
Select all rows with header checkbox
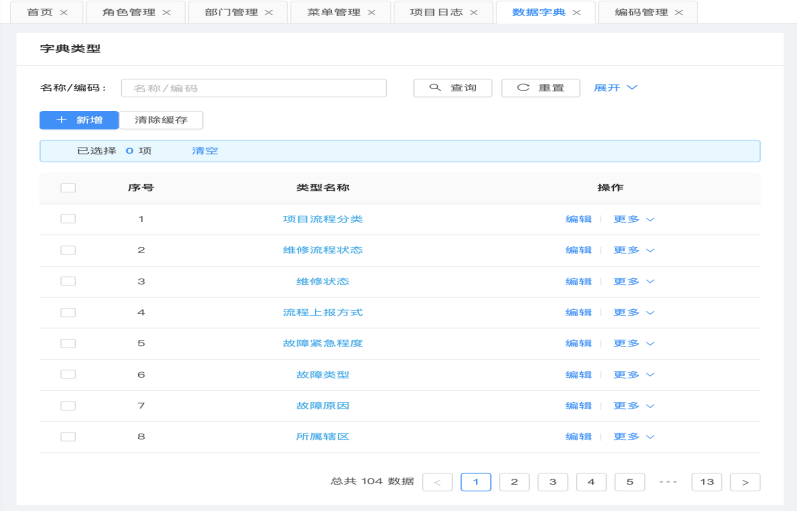[x=68, y=188]
